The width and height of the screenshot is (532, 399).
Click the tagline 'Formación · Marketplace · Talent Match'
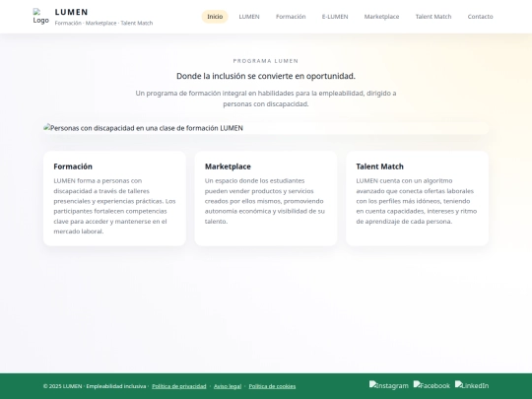point(103,23)
